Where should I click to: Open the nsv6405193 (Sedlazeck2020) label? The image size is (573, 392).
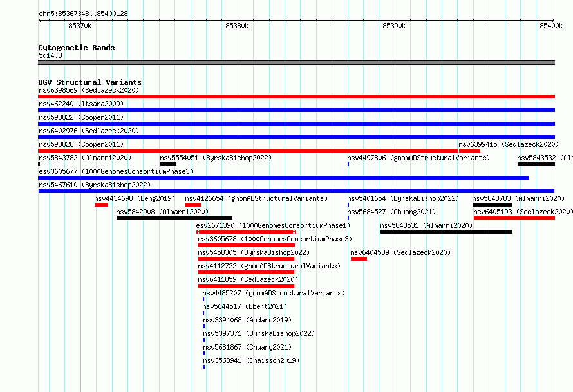coord(523,212)
